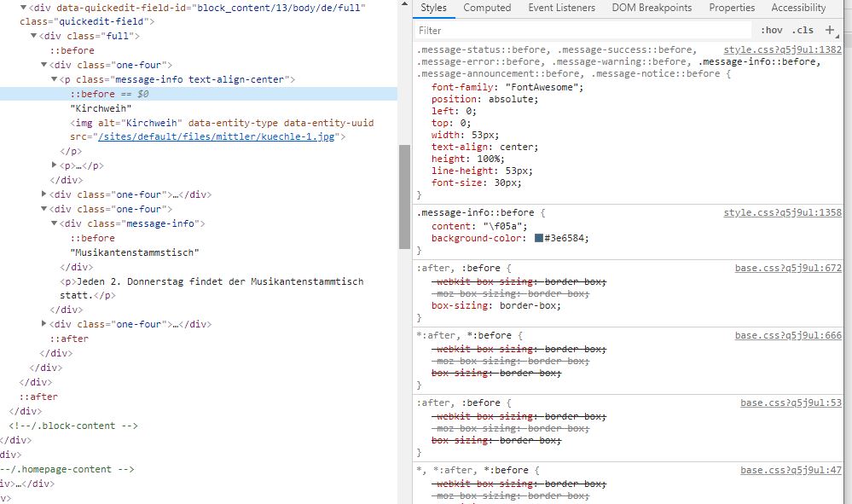852x504 pixels.
Task: Click the Elements panel vertical scrollbar
Action: [404, 196]
